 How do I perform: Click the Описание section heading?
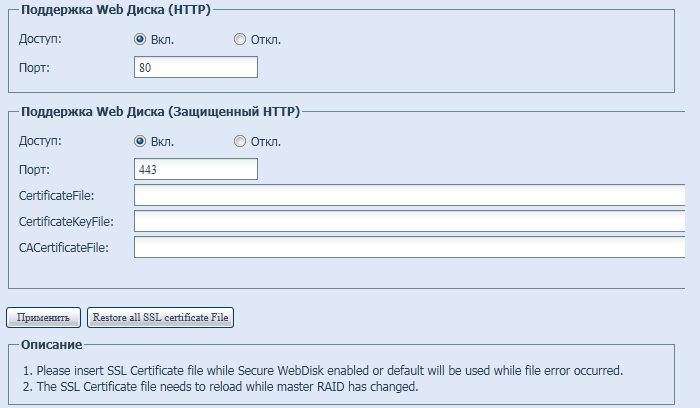(x=51, y=345)
